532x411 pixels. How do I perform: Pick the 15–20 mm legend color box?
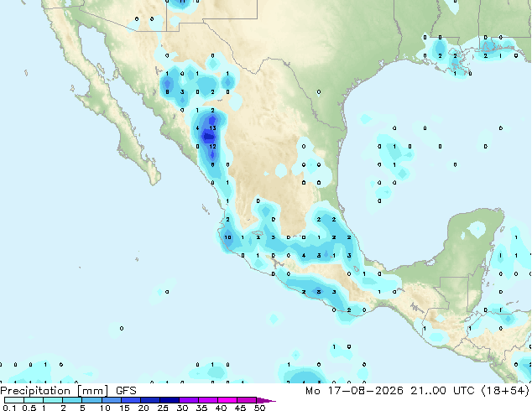[x=130, y=400]
